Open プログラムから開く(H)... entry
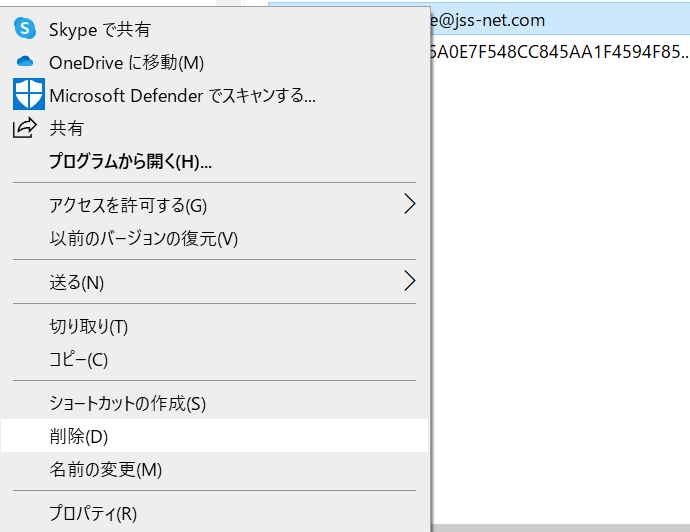 pos(214,161)
